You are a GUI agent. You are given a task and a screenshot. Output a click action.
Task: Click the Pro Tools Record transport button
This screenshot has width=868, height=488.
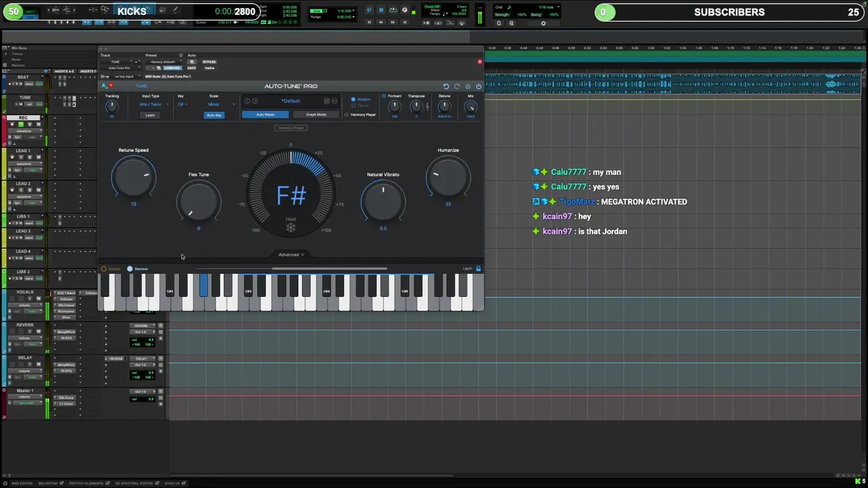point(405,9)
